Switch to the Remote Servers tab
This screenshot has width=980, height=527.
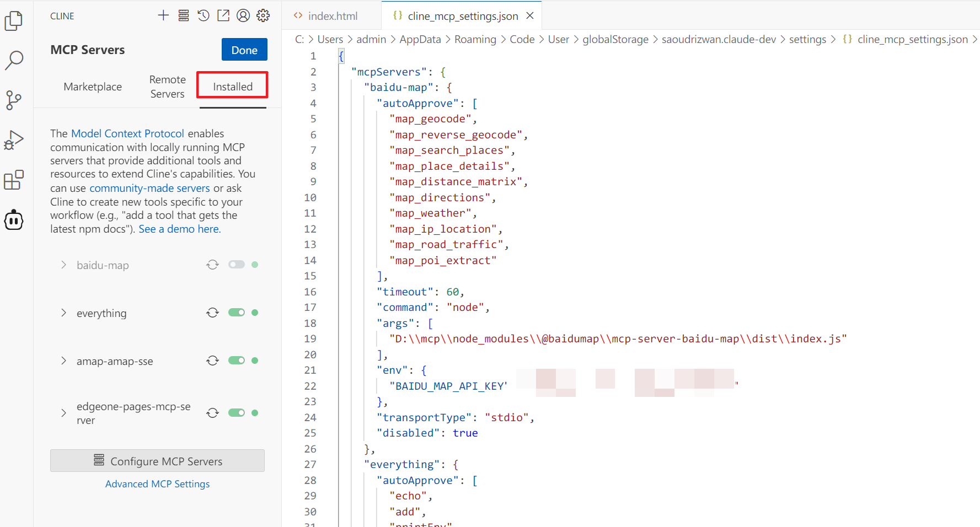pos(167,87)
